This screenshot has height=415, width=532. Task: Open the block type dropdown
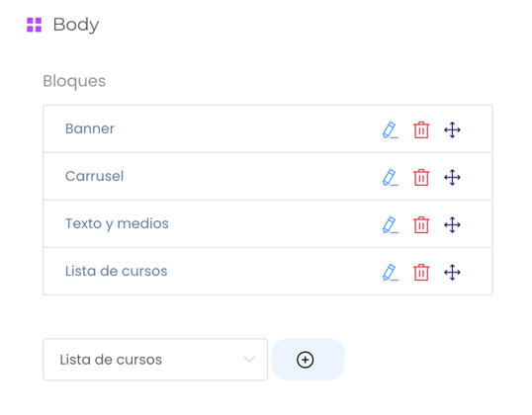click(x=155, y=360)
